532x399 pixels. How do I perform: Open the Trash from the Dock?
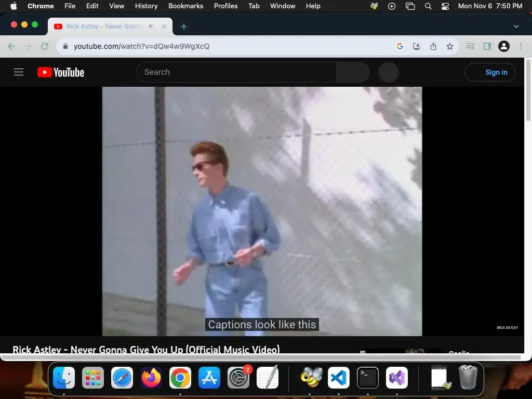coord(468,377)
